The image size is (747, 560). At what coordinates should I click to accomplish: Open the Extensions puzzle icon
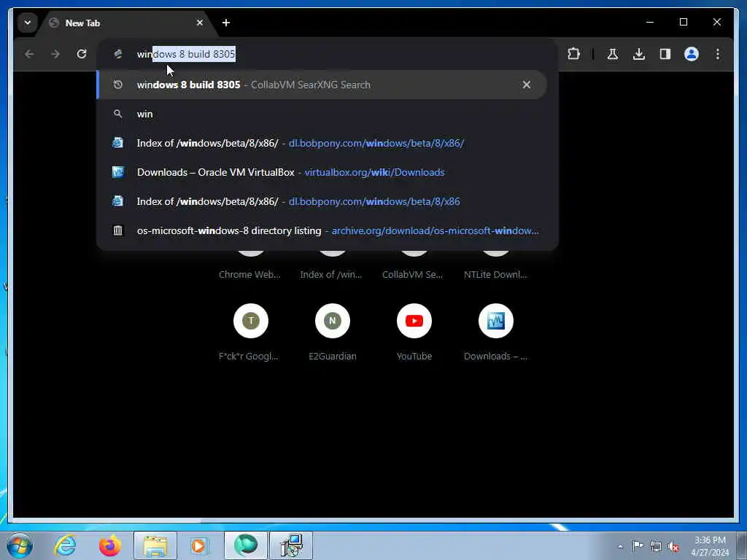[x=573, y=54]
